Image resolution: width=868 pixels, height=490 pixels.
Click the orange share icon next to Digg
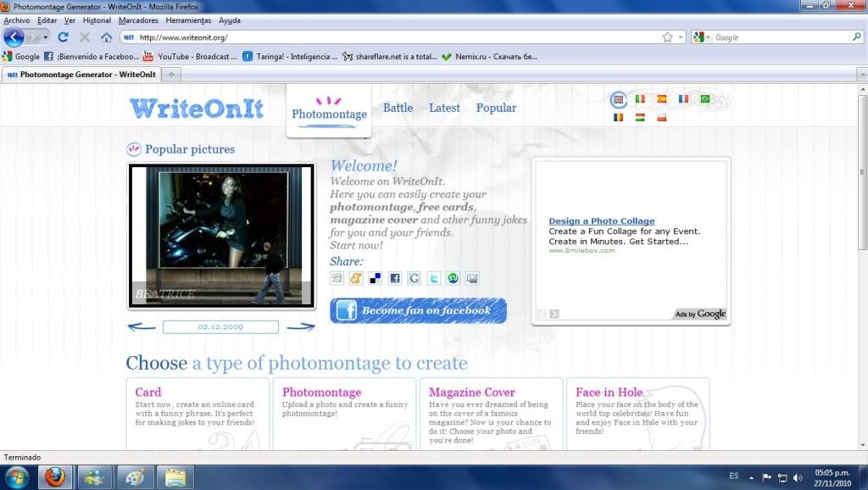356,278
